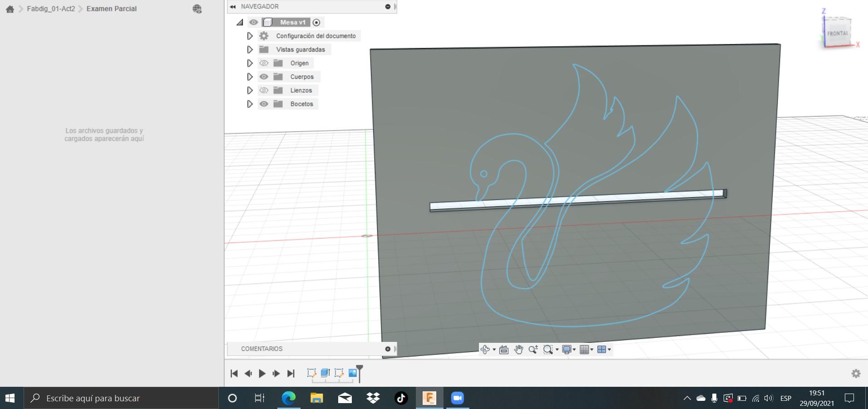Open timeline settings via the gear button
868x409 pixels.
857,373
